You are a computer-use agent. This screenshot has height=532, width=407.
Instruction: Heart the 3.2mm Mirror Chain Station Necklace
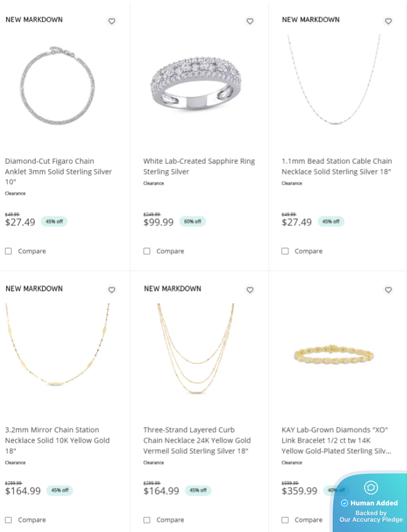tap(112, 290)
